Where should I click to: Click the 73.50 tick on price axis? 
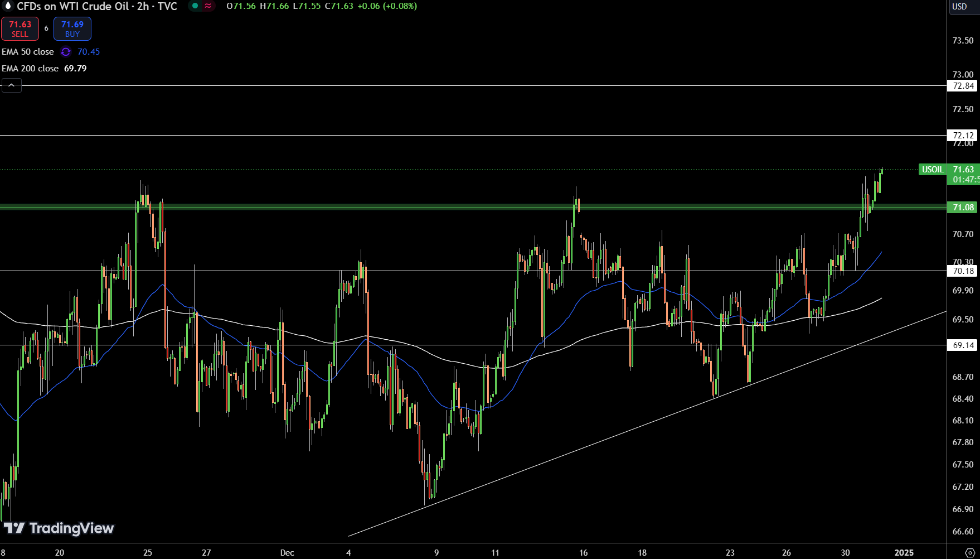click(x=963, y=41)
